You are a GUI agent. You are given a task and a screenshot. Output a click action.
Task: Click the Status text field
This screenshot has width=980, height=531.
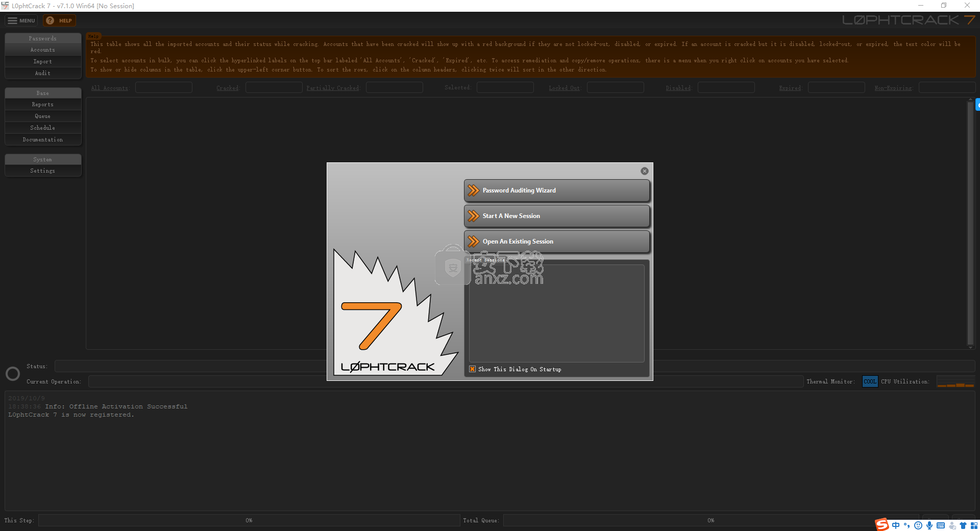(515, 366)
